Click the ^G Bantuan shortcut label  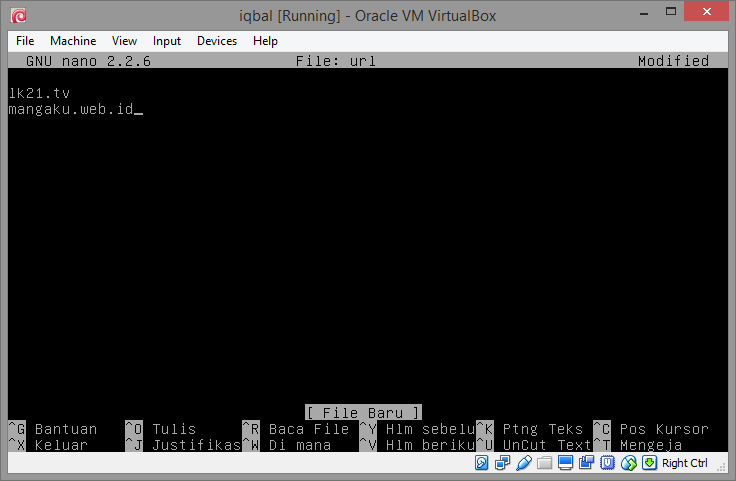point(53,429)
